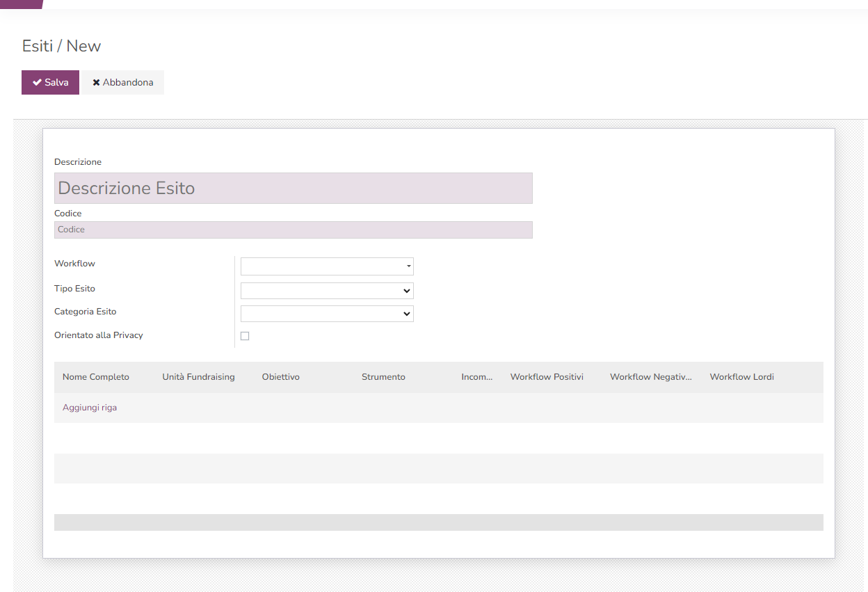Sort by the Nome Completo column header

pyautogui.click(x=96, y=377)
